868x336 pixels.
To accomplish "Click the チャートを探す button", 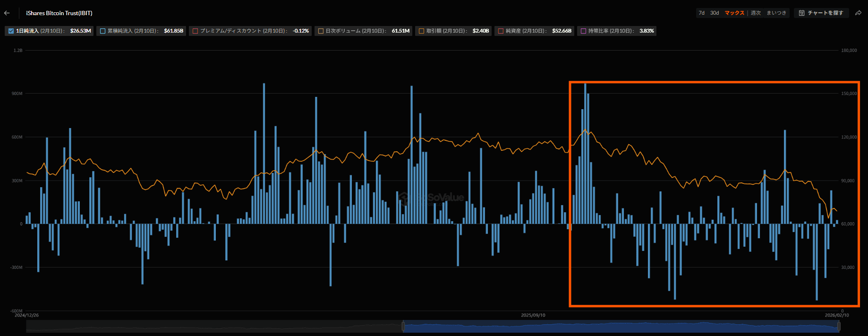I will (822, 13).
